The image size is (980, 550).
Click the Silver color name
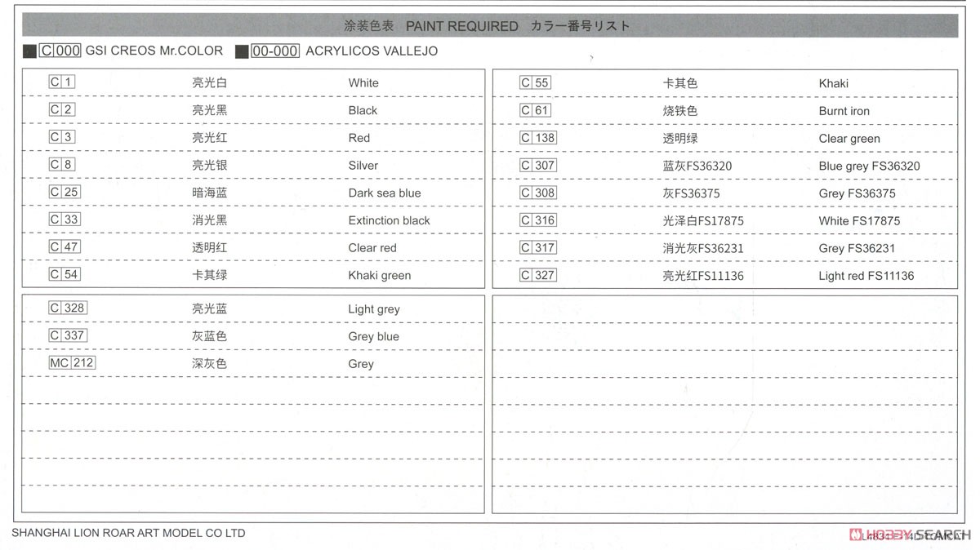click(x=363, y=166)
